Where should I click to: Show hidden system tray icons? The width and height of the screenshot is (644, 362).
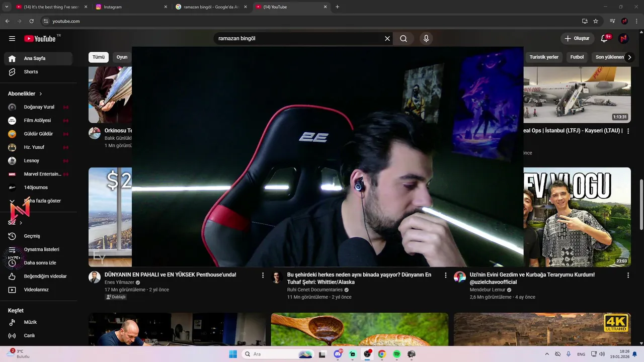click(x=547, y=354)
